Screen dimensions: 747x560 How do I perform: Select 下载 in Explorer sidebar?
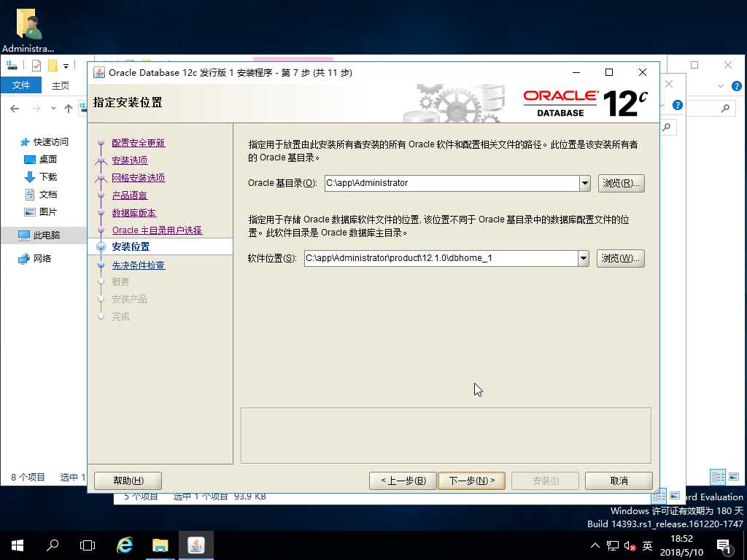click(x=47, y=177)
